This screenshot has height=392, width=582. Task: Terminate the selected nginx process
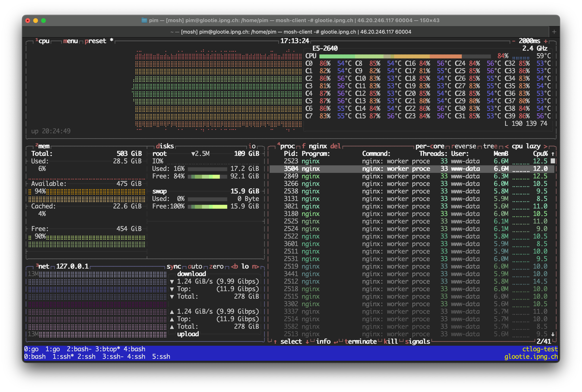pos(360,342)
